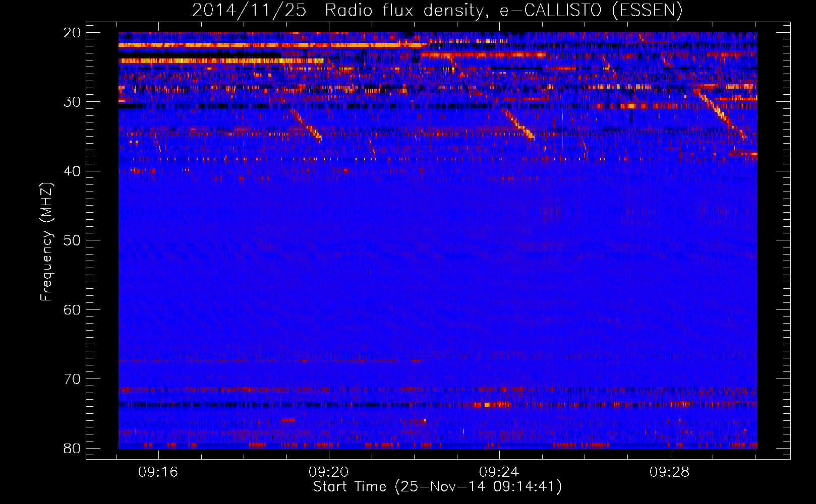
Task: Click the 09:24 time tick label
Action: (499, 472)
